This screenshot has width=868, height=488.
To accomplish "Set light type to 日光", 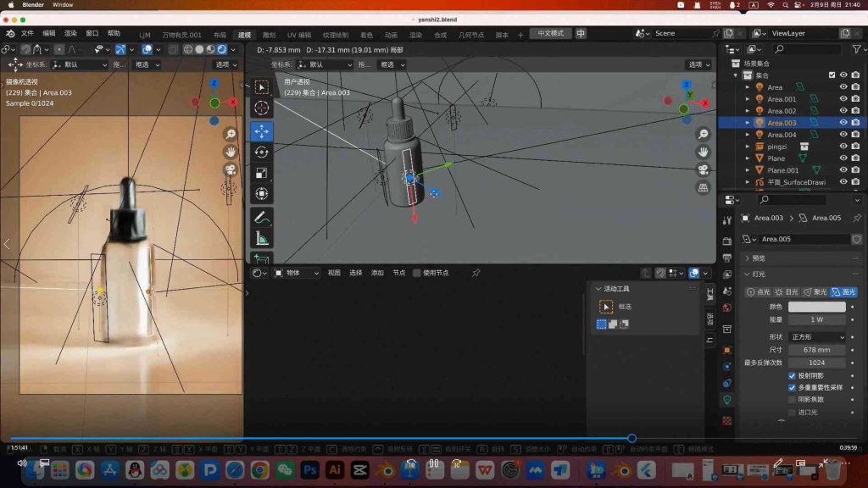I will pyautogui.click(x=785, y=292).
